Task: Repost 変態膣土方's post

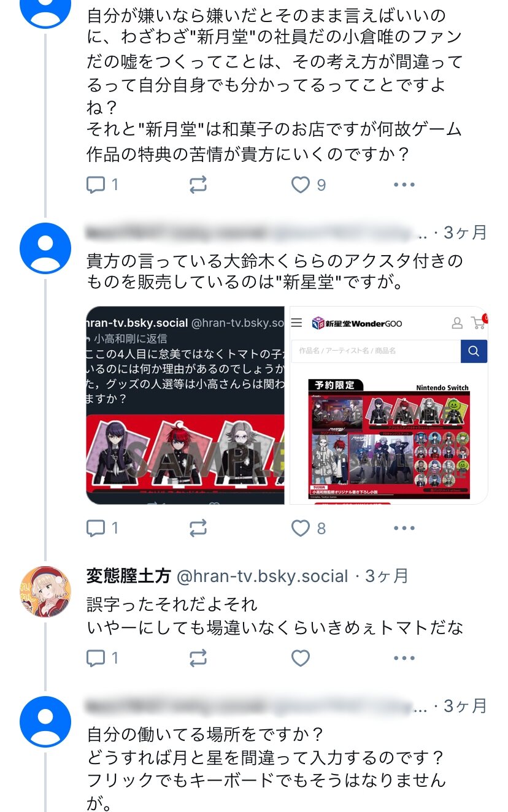Action: (x=198, y=658)
